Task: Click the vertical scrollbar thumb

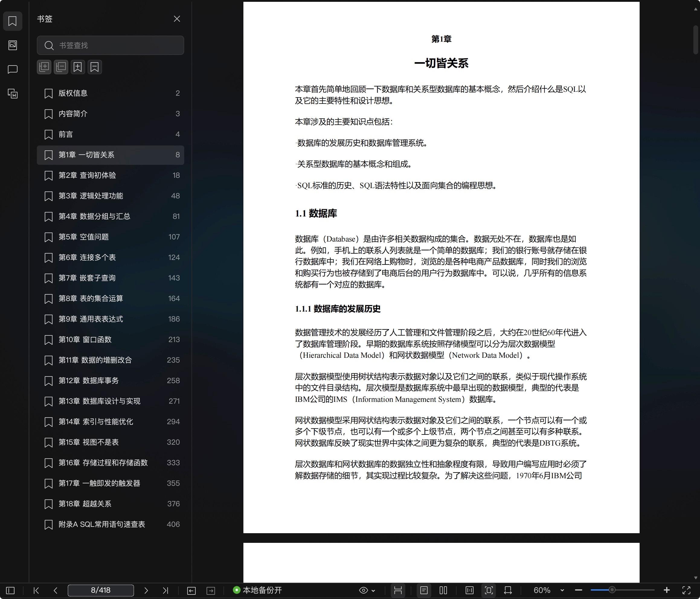Action: tap(695, 40)
